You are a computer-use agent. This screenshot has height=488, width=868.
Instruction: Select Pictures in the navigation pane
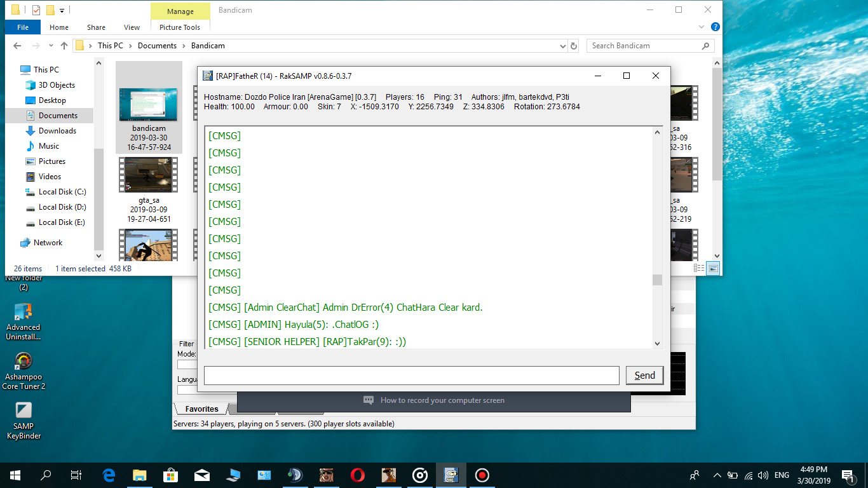point(52,161)
